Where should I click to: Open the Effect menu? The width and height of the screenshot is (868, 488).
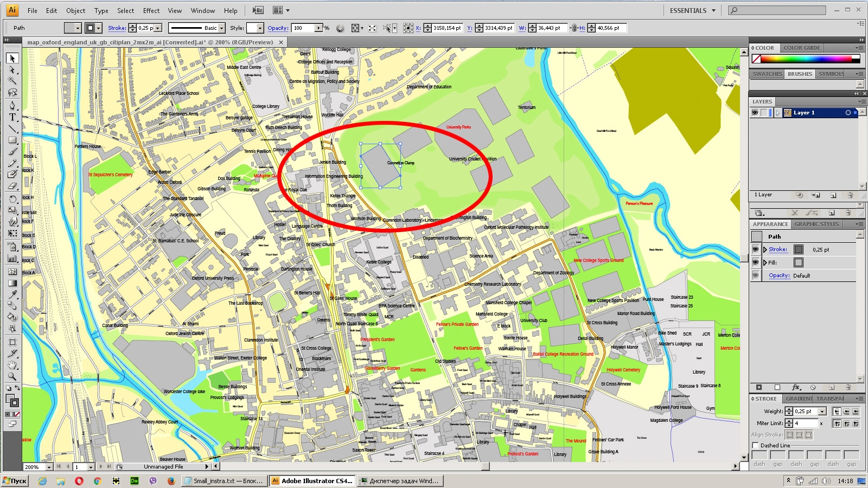click(151, 10)
